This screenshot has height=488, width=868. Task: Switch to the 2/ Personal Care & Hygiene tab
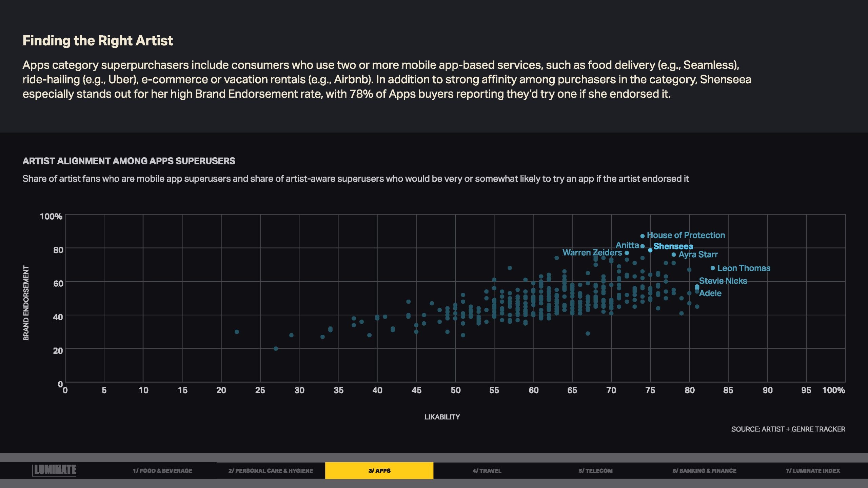(271, 471)
